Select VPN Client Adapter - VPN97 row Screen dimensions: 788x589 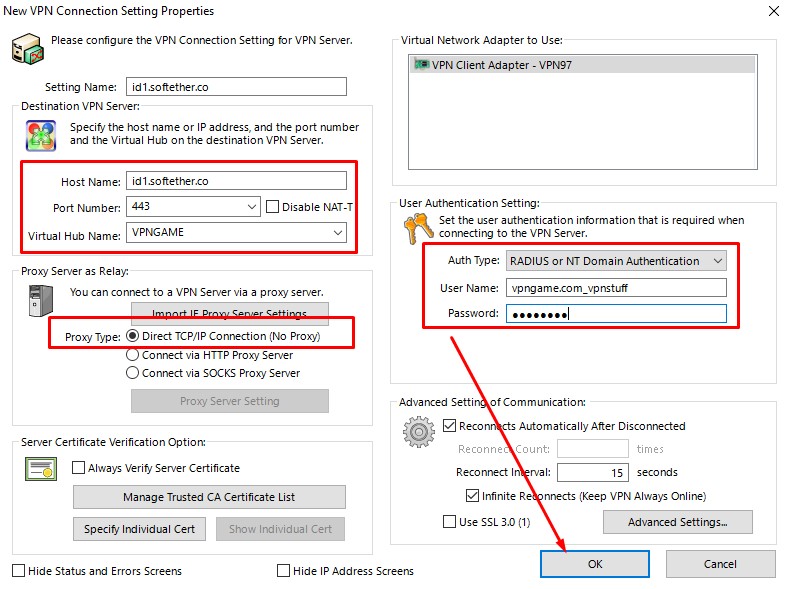coord(582,65)
